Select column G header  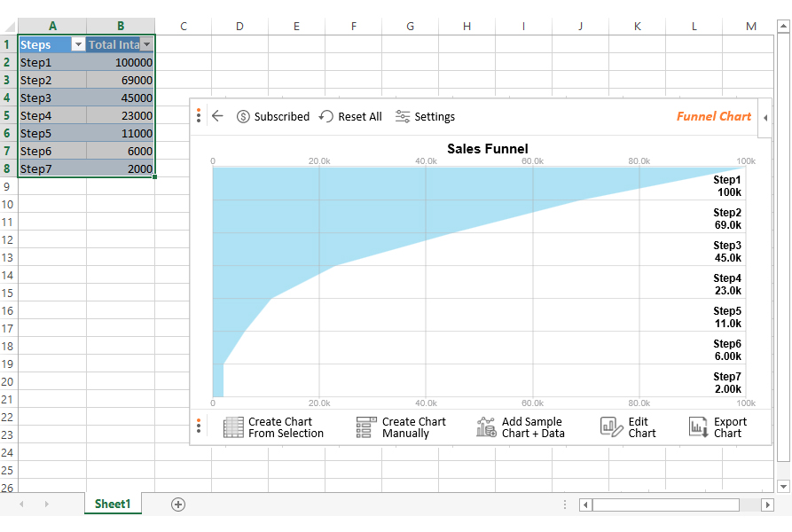coord(410,27)
